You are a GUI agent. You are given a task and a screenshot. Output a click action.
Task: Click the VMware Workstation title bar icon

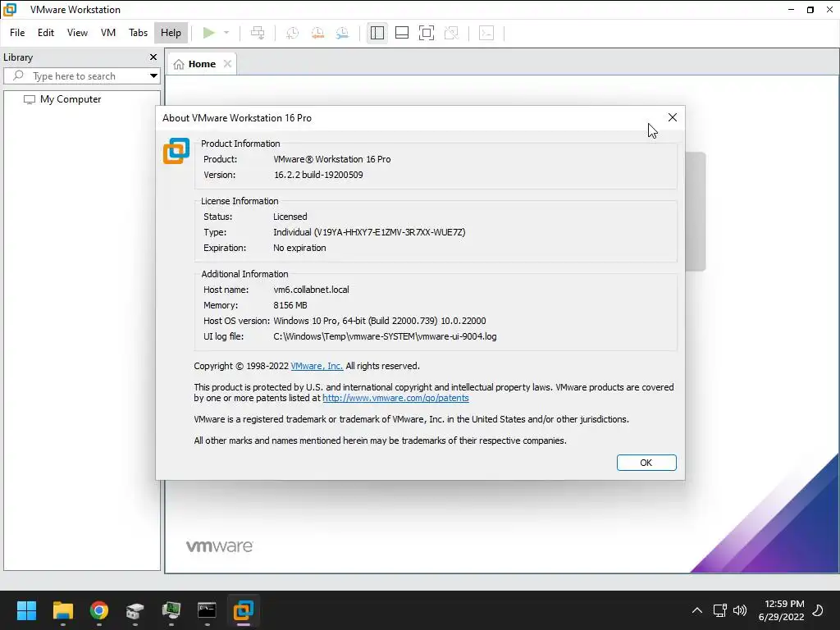[x=10, y=10]
